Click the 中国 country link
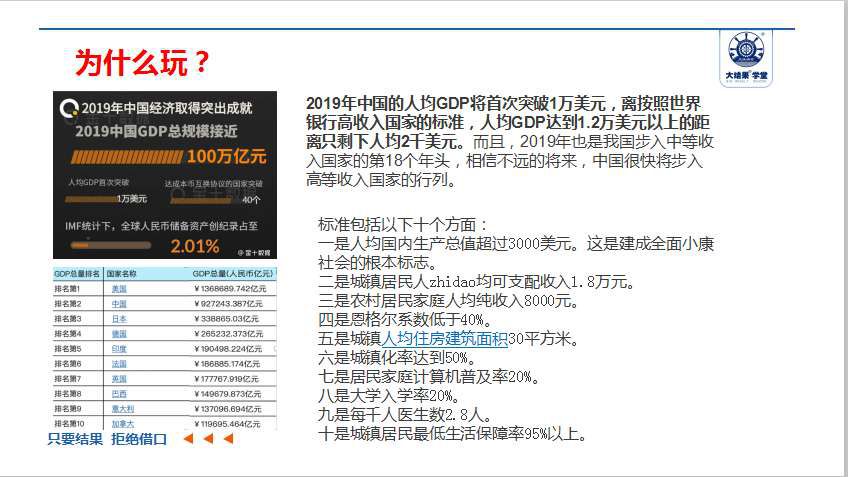 (x=119, y=303)
